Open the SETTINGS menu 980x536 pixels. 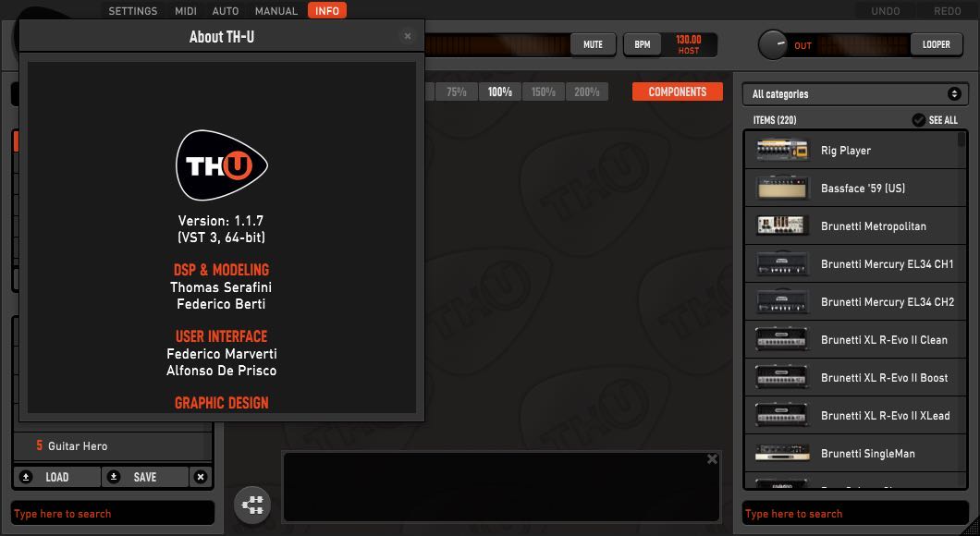point(132,10)
